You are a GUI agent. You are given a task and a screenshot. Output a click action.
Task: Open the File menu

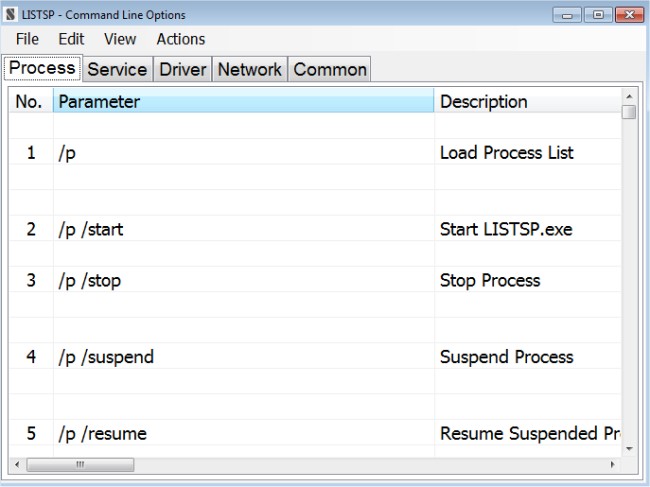pos(27,39)
